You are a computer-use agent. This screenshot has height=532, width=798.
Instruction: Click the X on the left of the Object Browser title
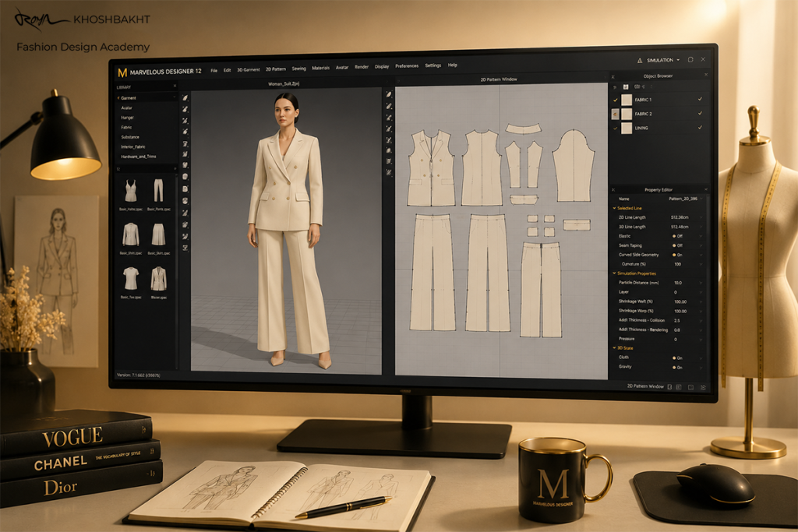[x=613, y=77]
